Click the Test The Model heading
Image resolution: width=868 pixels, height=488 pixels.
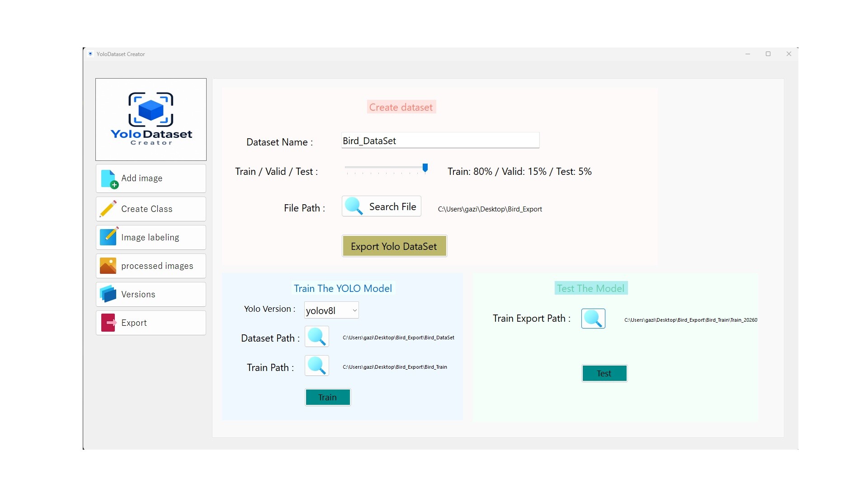(591, 288)
